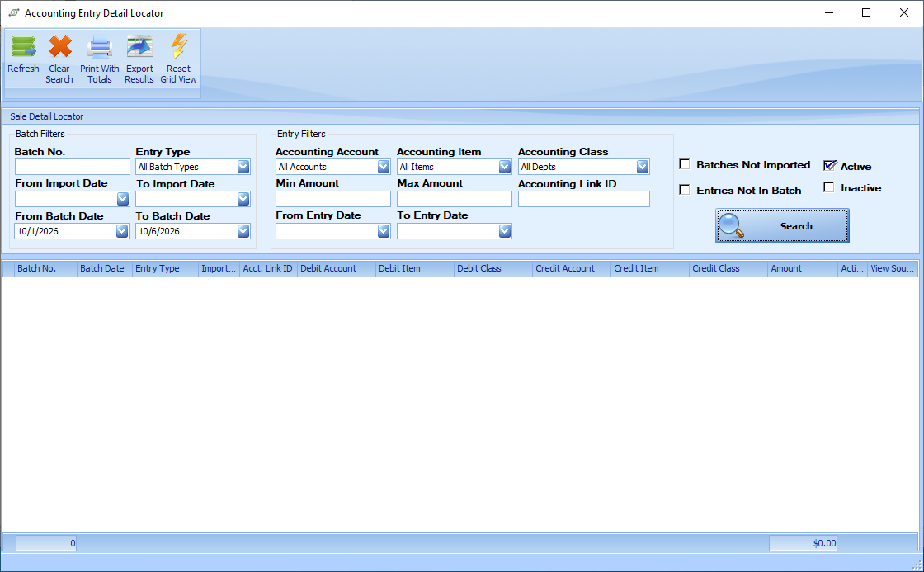Click the Min Amount input field
The width and height of the screenshot is (924, 572).
[x=333, y=199]
